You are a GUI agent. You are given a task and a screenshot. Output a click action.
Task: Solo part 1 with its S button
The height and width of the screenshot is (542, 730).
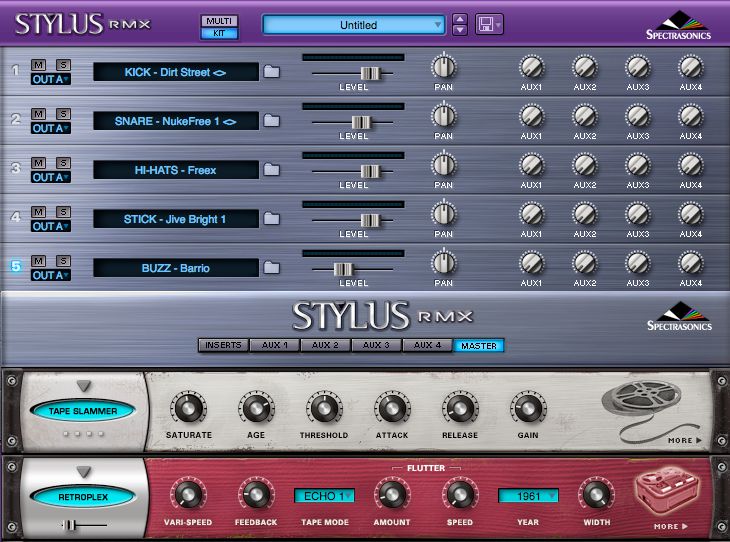[x=63, y=65]
